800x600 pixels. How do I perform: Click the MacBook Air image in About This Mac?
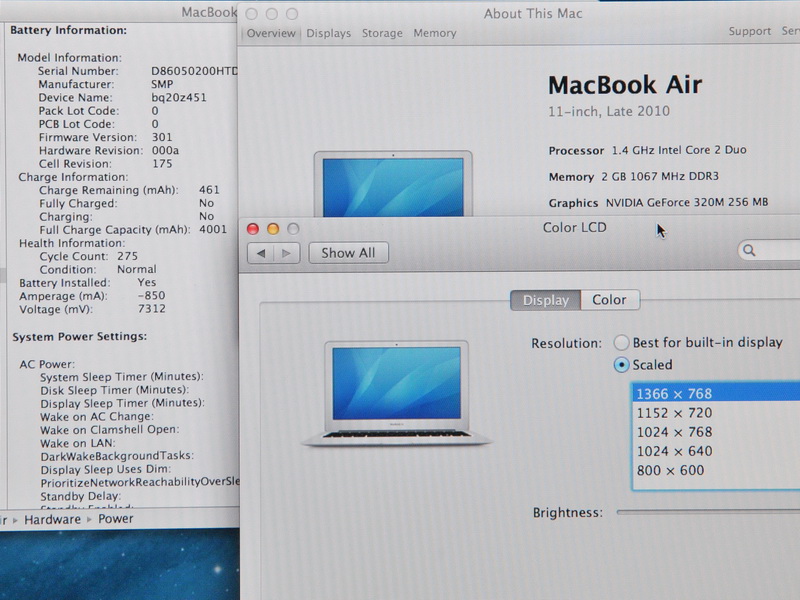(x=393, y=185)
